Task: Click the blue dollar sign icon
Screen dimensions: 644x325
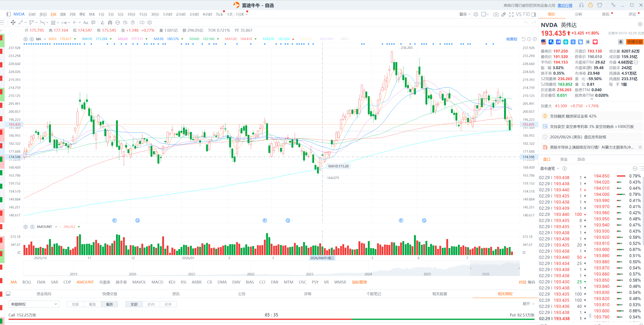Action: (x=573, y=42)
